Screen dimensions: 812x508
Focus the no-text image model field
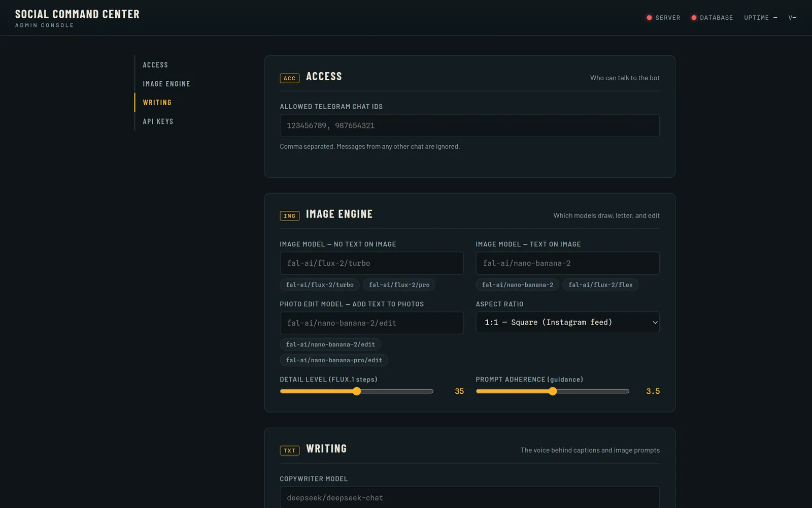pos(371,263)
